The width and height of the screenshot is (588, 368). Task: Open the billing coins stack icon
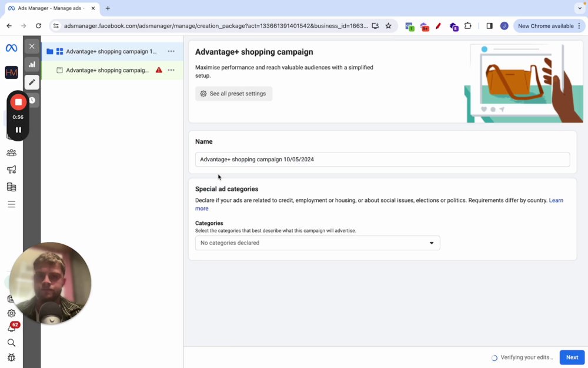(11, 187)
